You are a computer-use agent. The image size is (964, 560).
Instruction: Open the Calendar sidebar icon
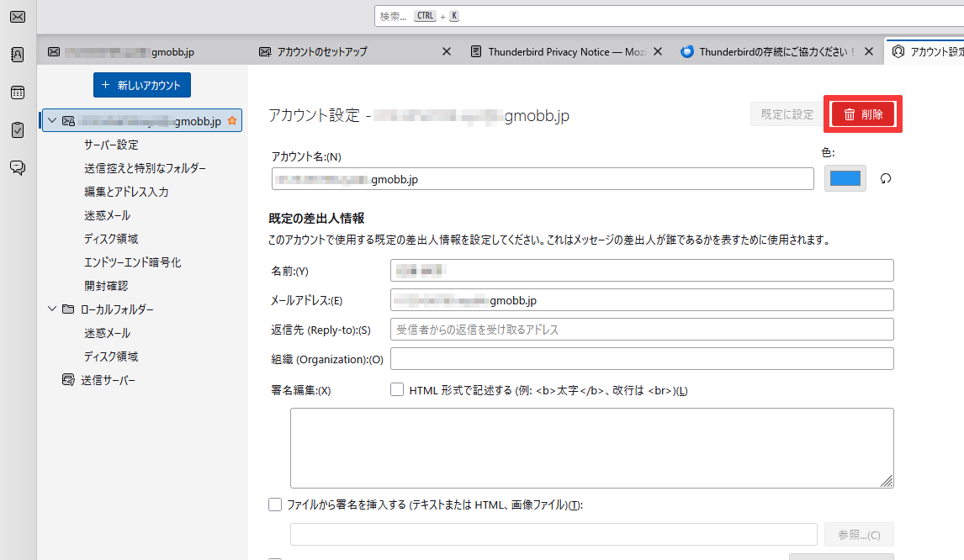(18, 92)
